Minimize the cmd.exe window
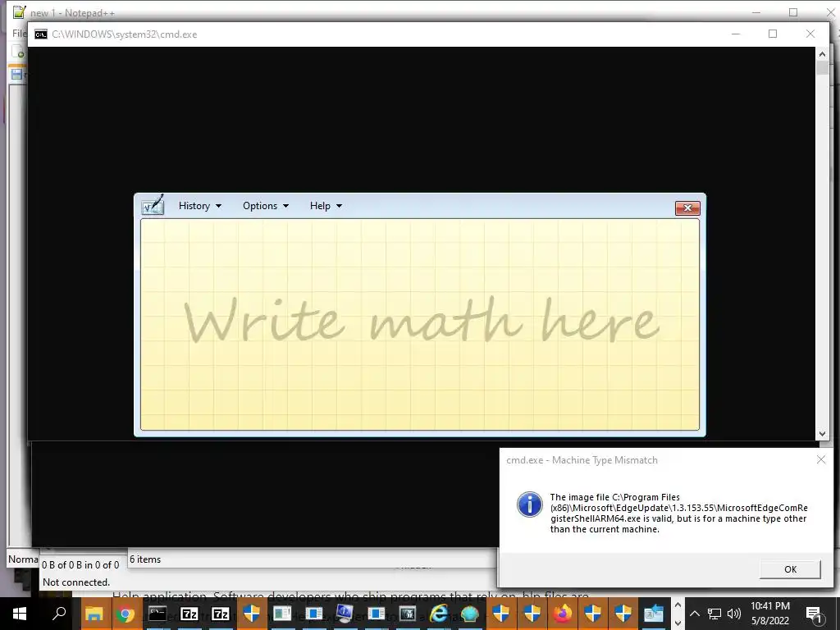 [x=736, y=34]
